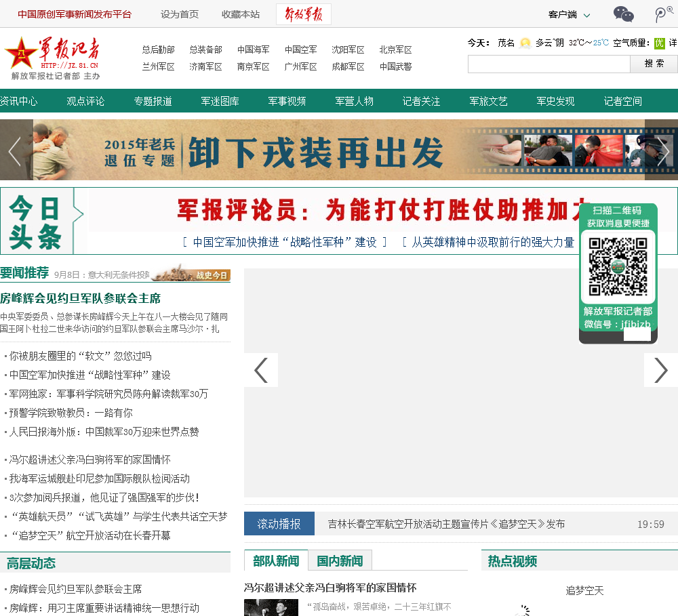678x616 pixels.
Task: Open 军旅文艺 in the navigation bar
Action: (x=488, y=101)
